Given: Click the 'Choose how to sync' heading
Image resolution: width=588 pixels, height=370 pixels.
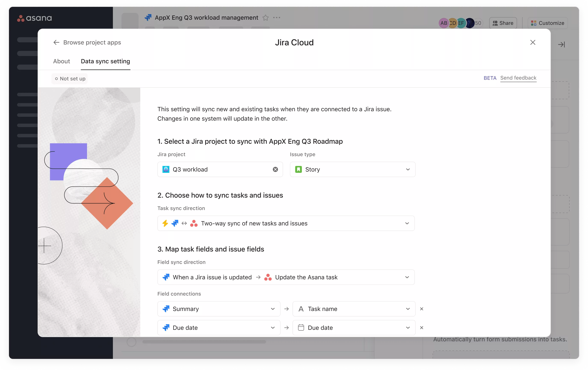Looking at the screenshot, I should (220, 195).
